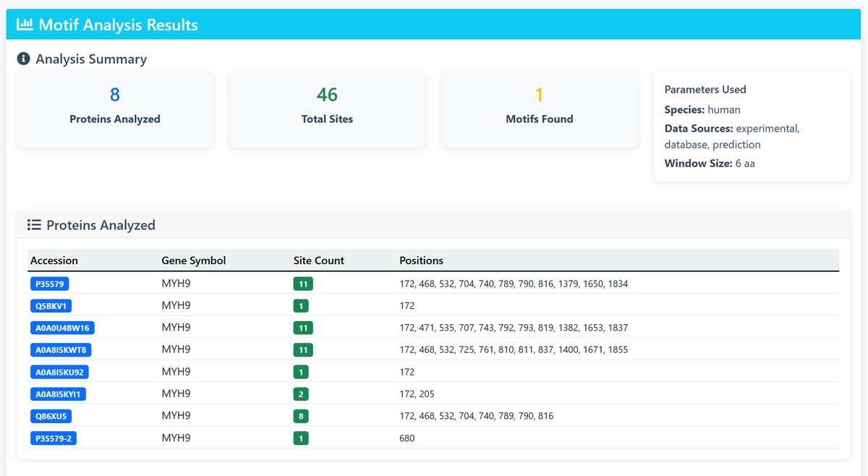Select the Proteins Analyzed summary card
Image resolution: width=868 pixels, height=476 pixels.
pos(115,109)
